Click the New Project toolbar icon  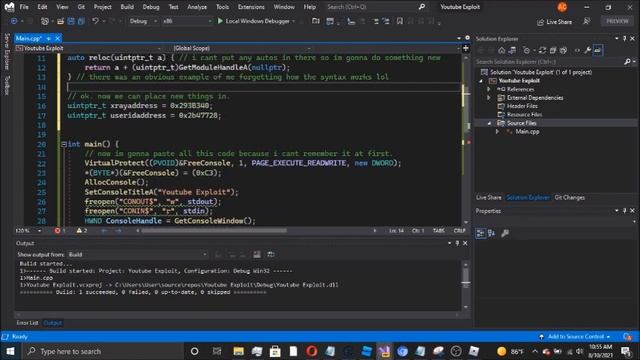45,21
